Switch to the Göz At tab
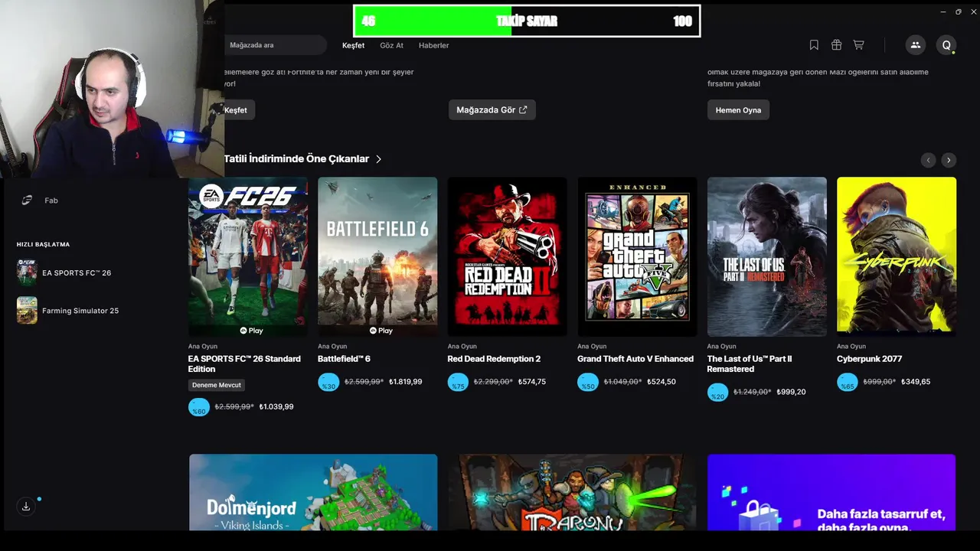Image resolution: width=980 pixels, height=551 pixels. [x=391, y=45]
